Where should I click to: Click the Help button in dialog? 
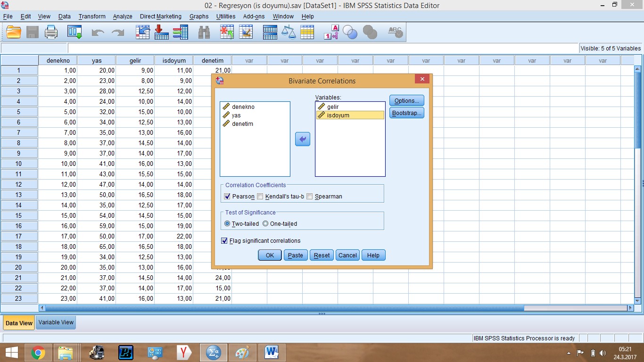(x=373, y=255)
